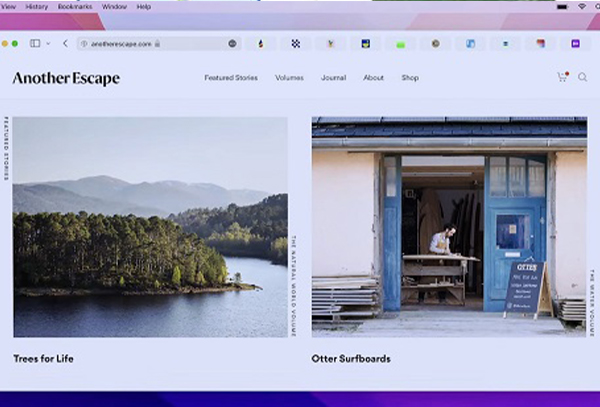Click the forest lake photo thumbnail
The image size is (600, 407).
[150, 227]
